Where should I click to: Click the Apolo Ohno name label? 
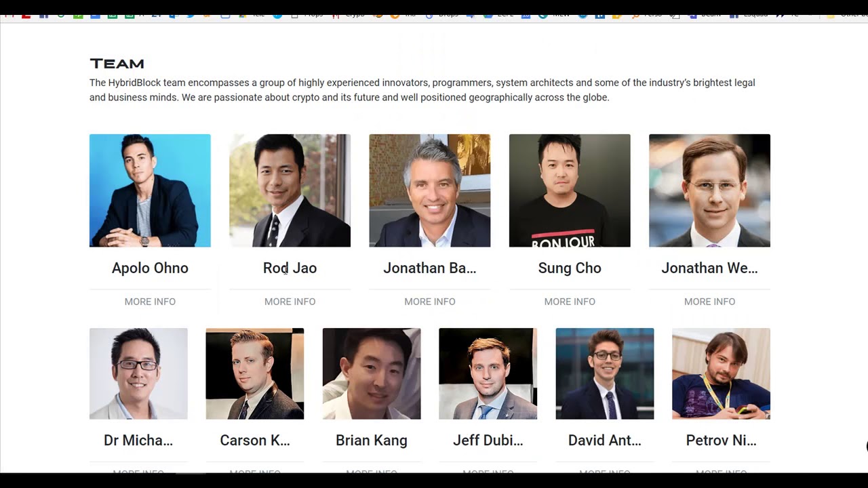pyautogui.click(x=150, y=268)
